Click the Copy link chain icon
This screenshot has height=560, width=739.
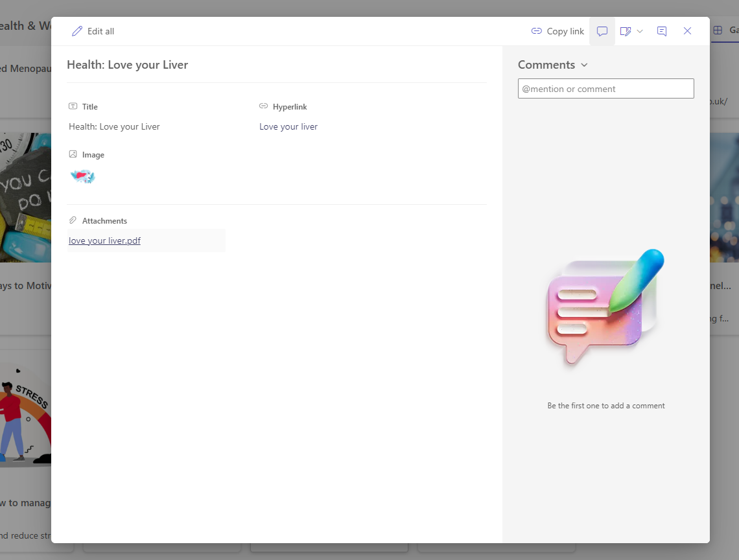(x=536, y=31)
